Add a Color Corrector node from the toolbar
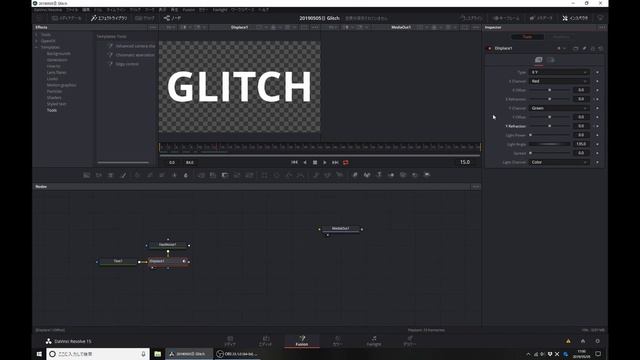The height and width of the screenshot is (360, 640). [x=137, y=175]
